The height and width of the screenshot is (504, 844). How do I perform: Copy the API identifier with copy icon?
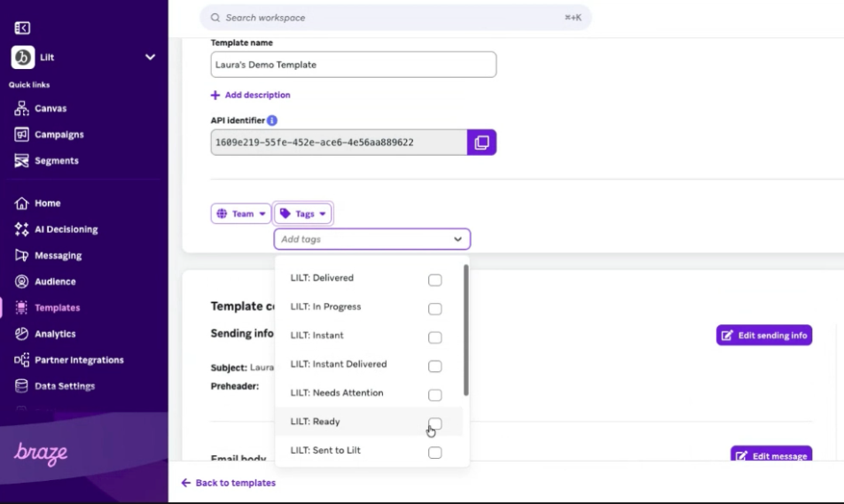pos(481,143)
